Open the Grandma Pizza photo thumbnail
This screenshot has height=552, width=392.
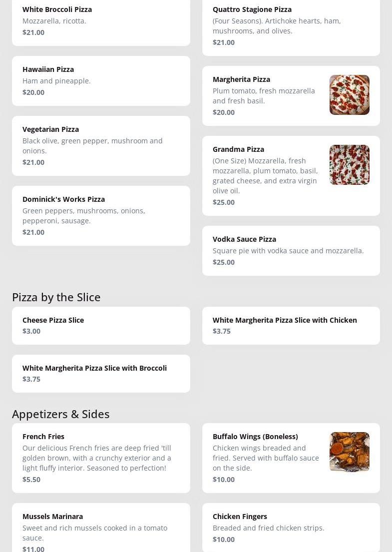[349, 165]
